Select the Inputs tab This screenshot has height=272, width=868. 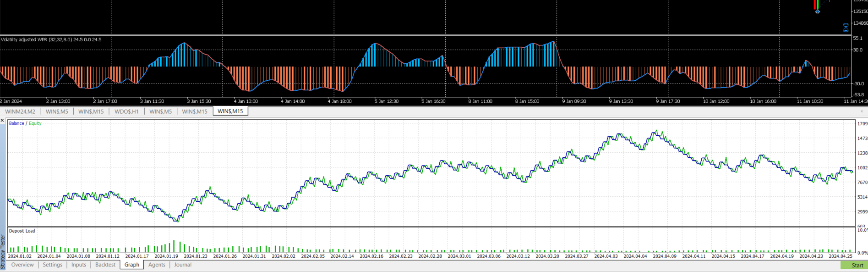[79, 265]
